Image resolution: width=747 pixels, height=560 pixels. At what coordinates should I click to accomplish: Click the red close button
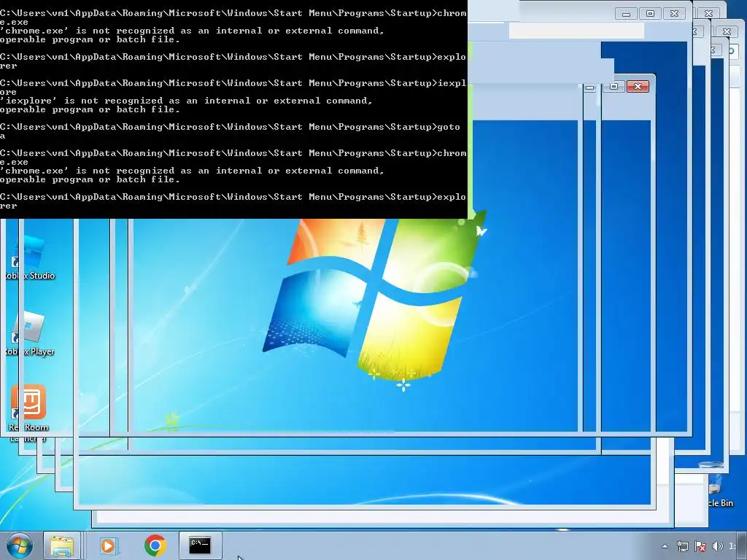point(638,86)
